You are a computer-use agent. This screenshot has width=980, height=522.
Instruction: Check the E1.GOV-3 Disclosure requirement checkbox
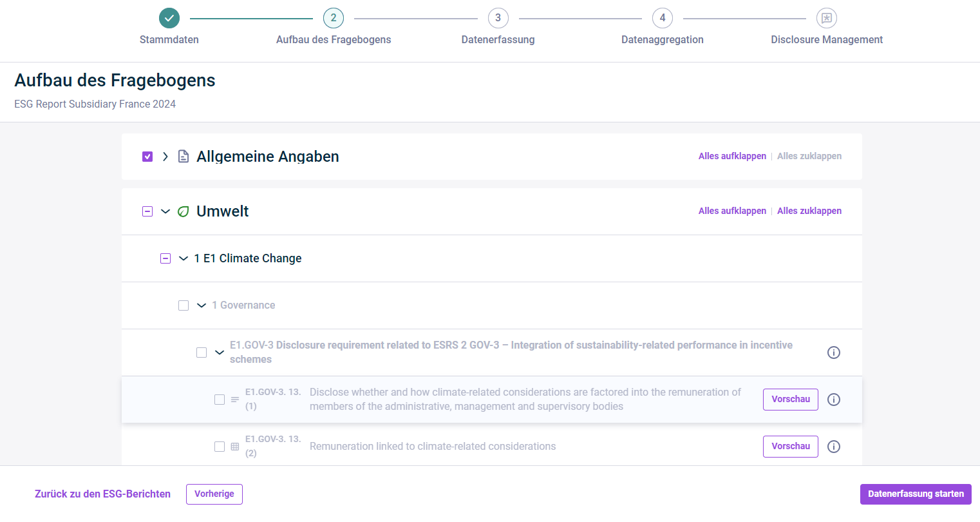point(202,353)
